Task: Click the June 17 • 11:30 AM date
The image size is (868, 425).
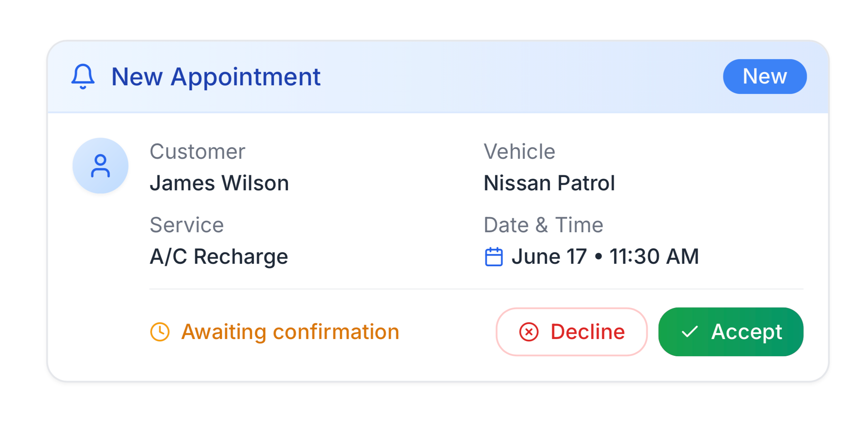Action: 605,257
